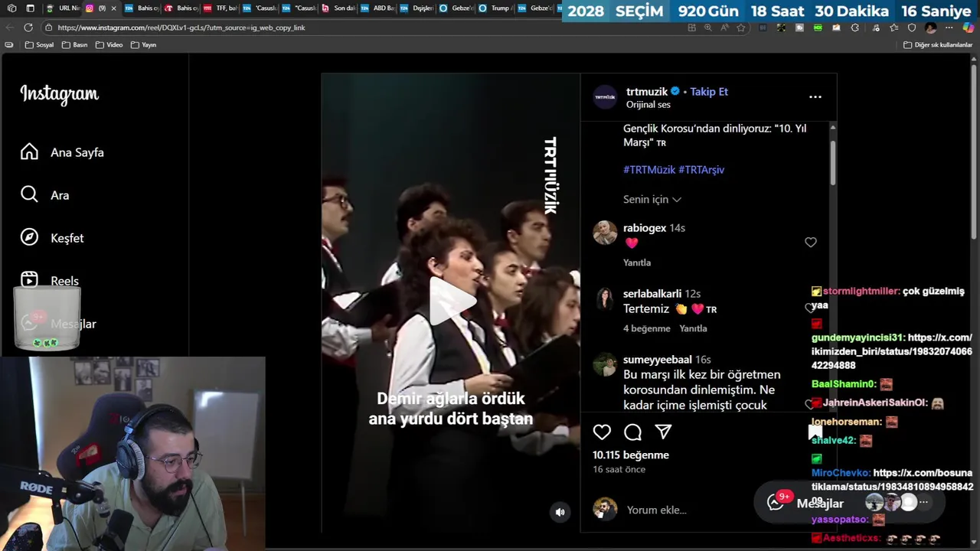Open the three-dot more options menu

click(x=815, y=97)
